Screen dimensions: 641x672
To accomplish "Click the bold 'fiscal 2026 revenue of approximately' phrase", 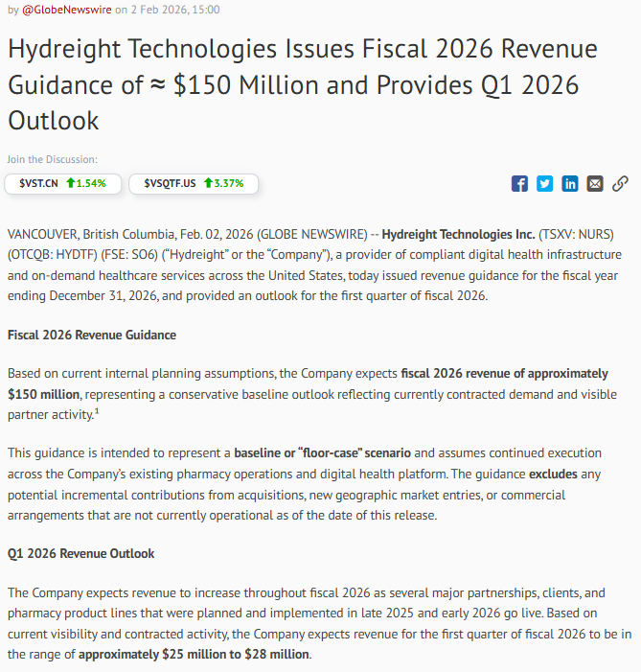I will coord(504,373).
